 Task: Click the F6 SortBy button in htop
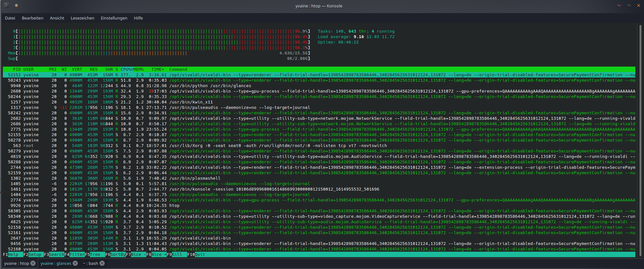tap(116, 255)
